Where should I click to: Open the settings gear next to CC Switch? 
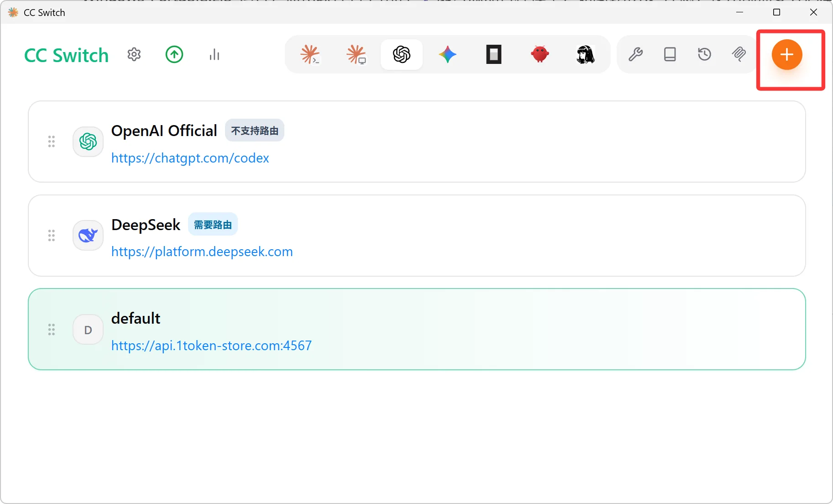[134, 55]
